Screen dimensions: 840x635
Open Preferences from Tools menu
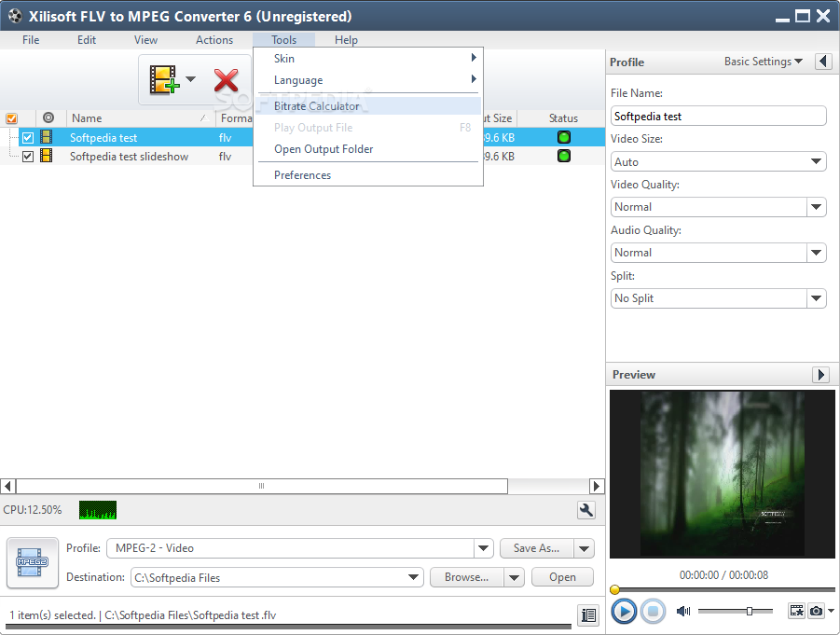[x=368, y=175]
